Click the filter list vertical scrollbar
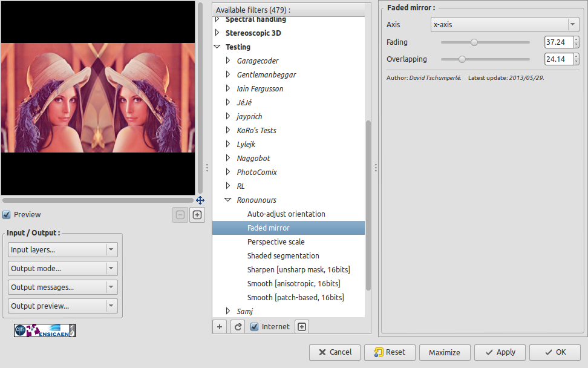Image resolution: width=588 pixels, height=368 pixels. (x=368, y=206)
